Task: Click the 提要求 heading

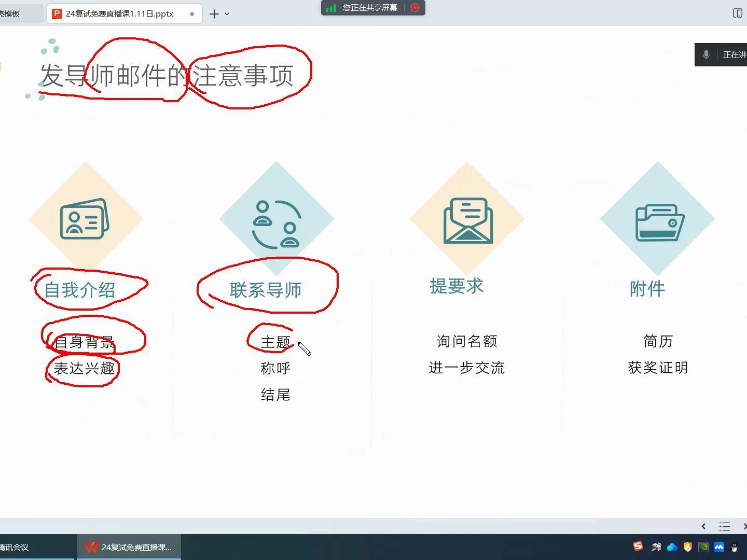Action: click(x=457, y=286)
